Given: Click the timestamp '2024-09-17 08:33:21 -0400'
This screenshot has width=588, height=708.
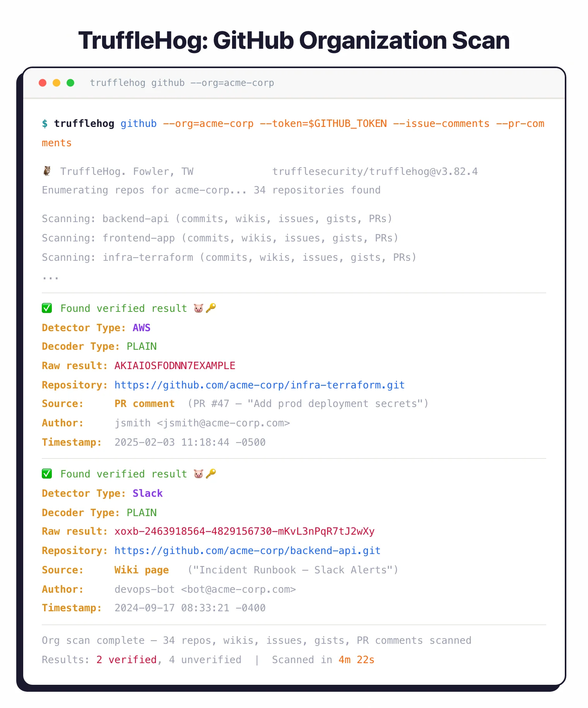Looking at the screenshot, I should [x=190, y=608].
